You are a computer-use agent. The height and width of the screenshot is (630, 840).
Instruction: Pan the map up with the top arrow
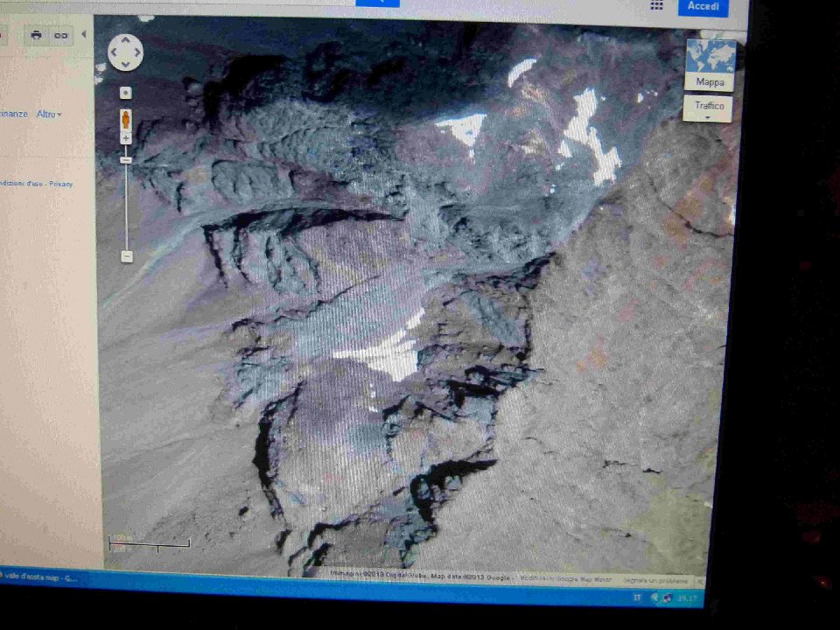(125, 40)
